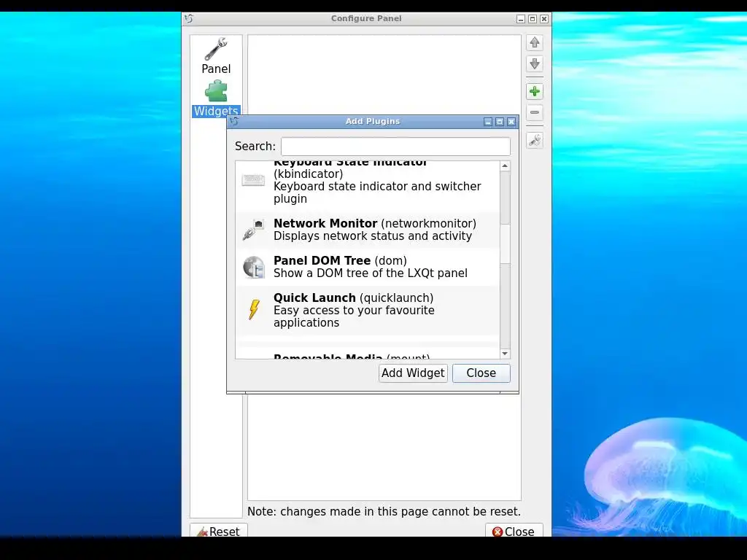This screenshot has width=747, height=560.
Task: Remove the selected widget with the minus button
Action: (x=535, y=113)
